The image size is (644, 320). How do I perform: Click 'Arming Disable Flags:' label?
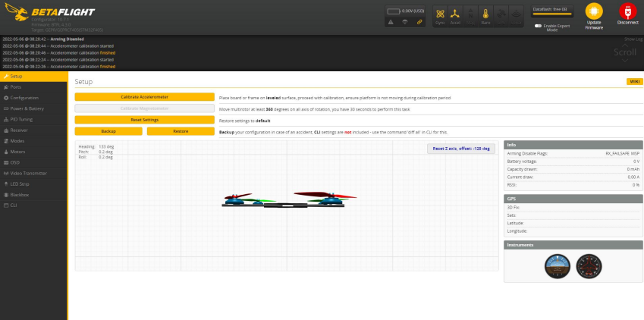[527, 153]
